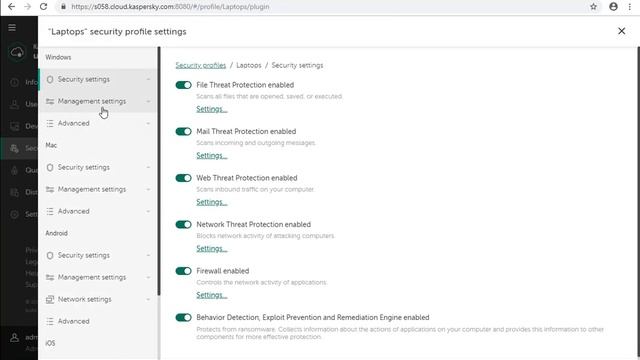Image resolution: width=640 pixels, height=360 pixels.
Task: Open Settings link under Mail Threat Protection
Action: click(x=211, y=156)
